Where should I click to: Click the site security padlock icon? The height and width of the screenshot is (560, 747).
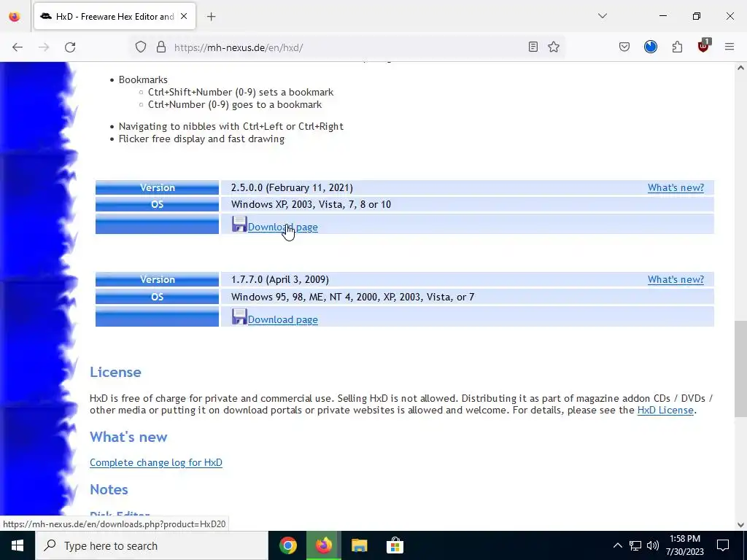[x=161, y=47]
